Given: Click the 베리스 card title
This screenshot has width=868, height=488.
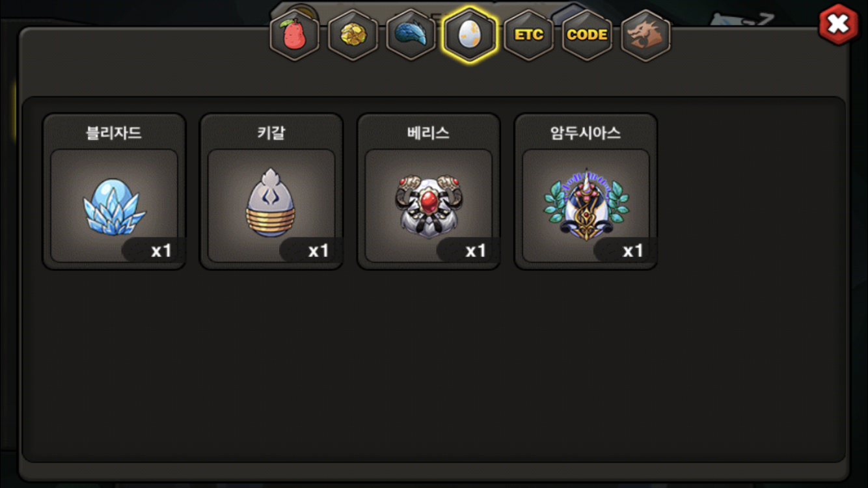Looking at the screenshot, I should point(428,133).
